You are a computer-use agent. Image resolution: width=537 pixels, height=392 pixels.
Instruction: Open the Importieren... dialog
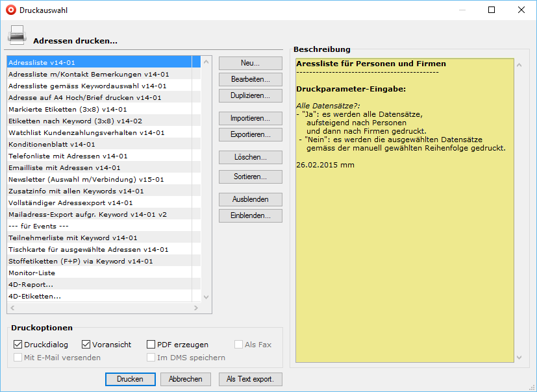point(250,118)
